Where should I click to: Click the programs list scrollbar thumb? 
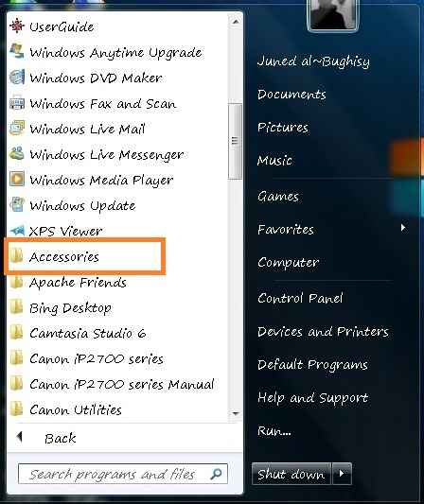235,141
